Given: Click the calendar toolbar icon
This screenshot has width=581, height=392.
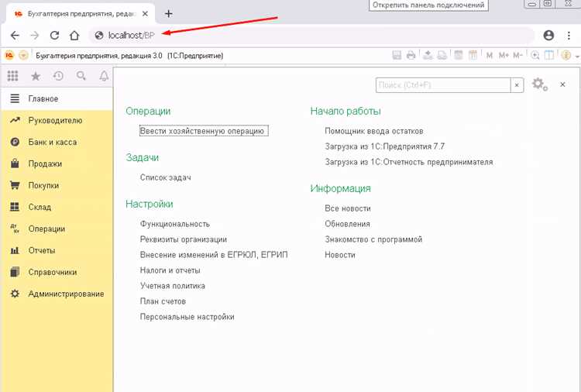Looking at the screenshot, I should pos(473,56).
